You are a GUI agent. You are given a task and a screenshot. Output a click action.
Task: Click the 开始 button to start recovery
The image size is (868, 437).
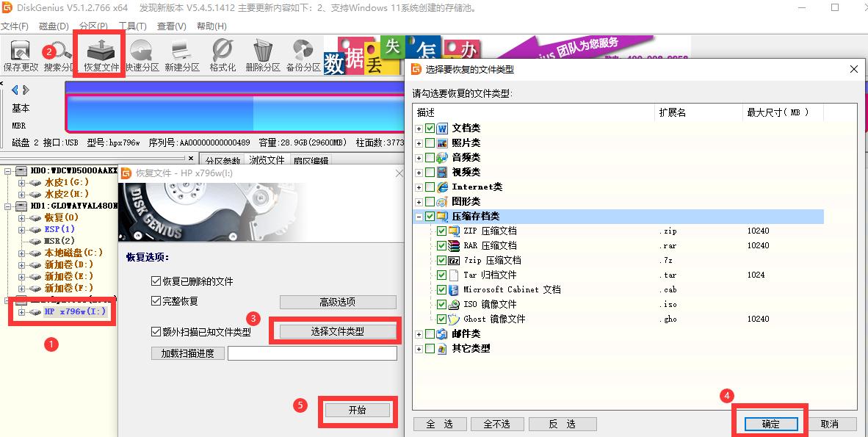tap(357, 411)
